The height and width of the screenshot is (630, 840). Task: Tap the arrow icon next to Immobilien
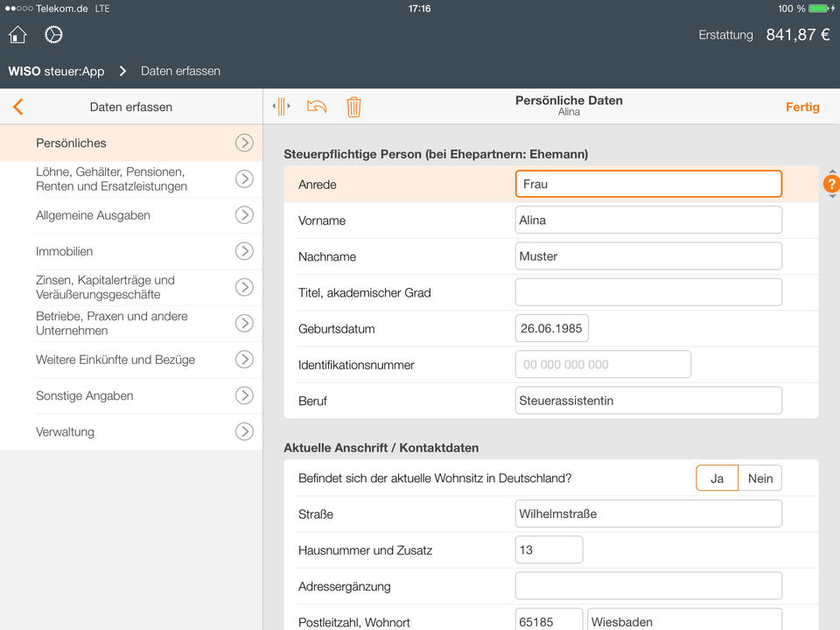[x=244, y=251]
